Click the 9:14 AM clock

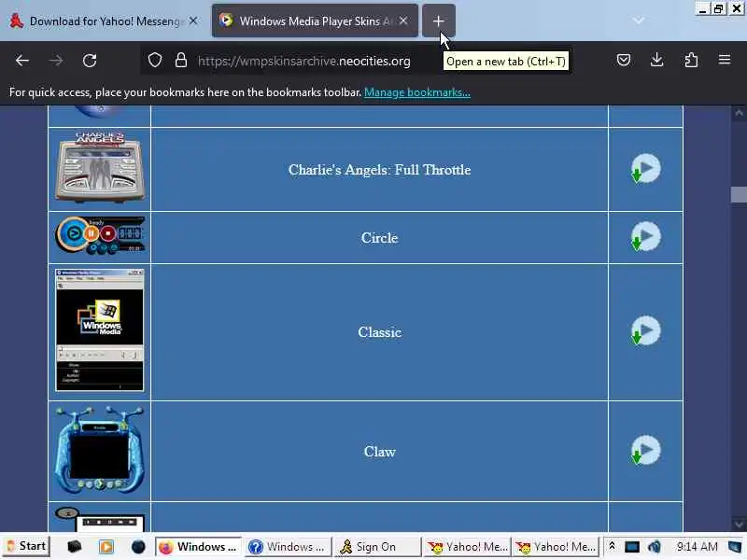pos(697,547)
